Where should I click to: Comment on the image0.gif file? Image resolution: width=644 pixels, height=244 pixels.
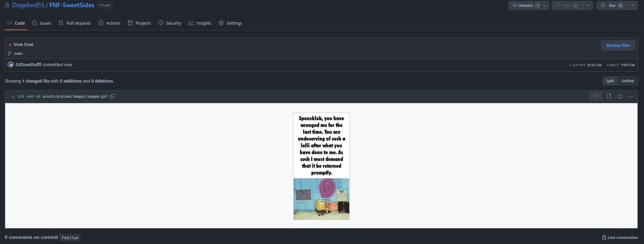[620, 97]
